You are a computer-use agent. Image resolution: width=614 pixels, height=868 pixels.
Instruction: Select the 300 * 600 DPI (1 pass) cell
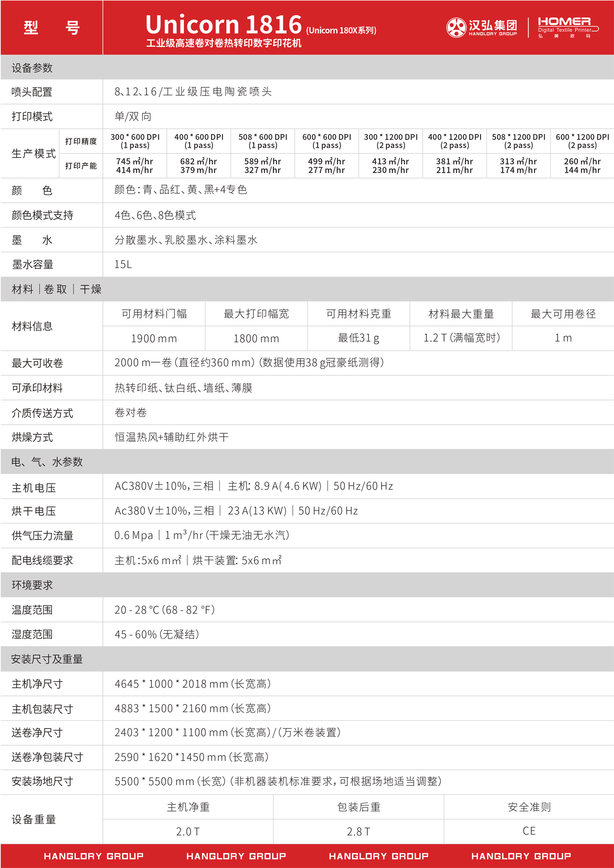135,141
